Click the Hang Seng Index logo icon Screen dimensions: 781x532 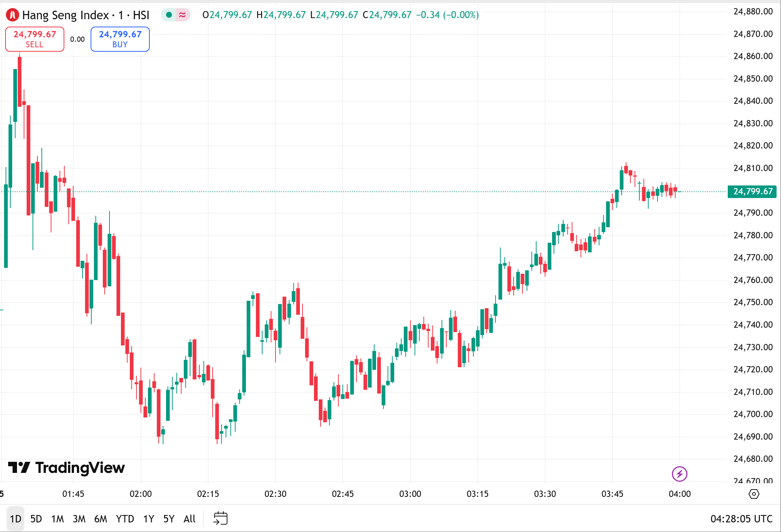(13, 15)
